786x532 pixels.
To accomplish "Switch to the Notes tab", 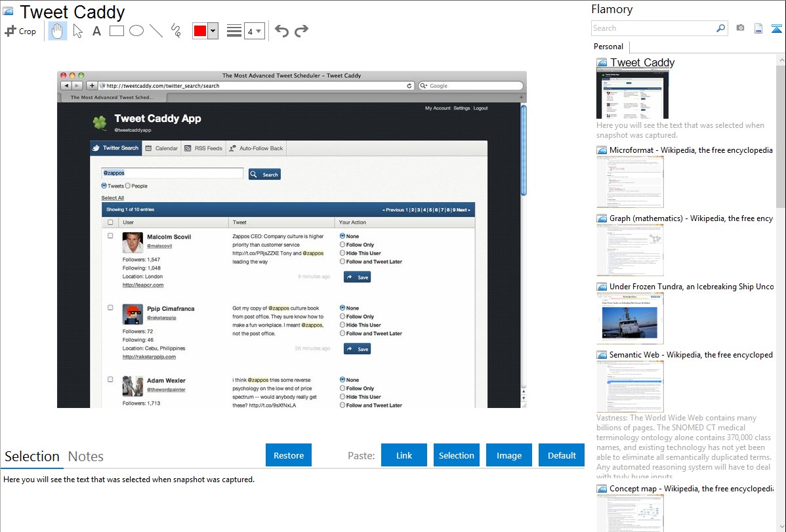I will click(86, 457).
